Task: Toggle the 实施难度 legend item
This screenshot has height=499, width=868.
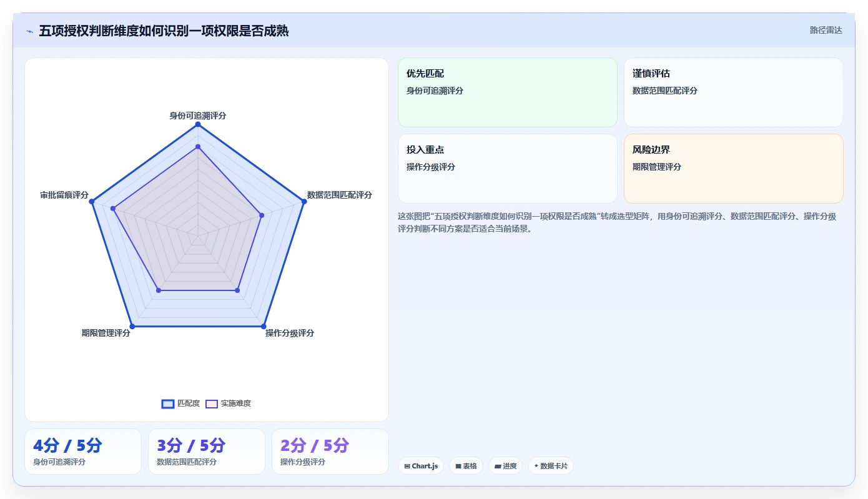Action: pyautogui.click(x=229, y=403)
